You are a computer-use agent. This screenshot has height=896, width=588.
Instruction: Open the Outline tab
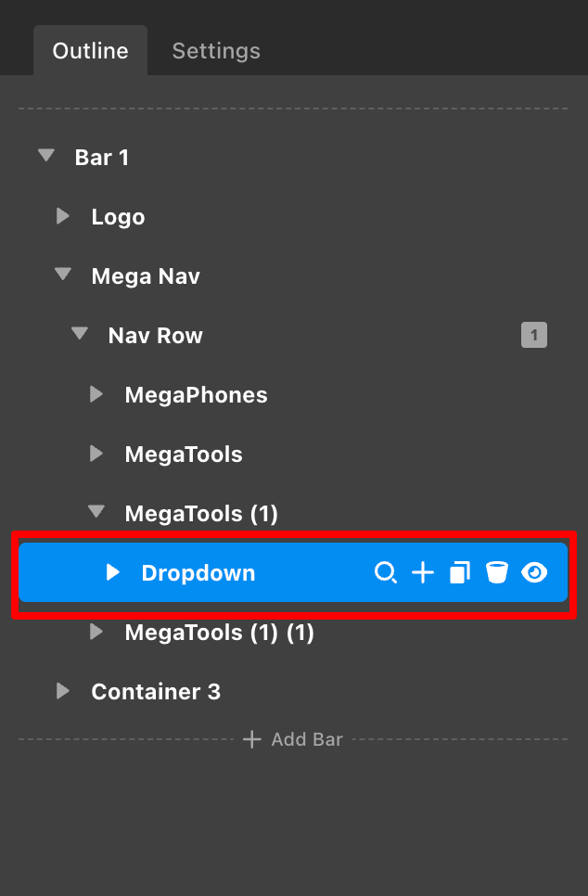(90, 51)
